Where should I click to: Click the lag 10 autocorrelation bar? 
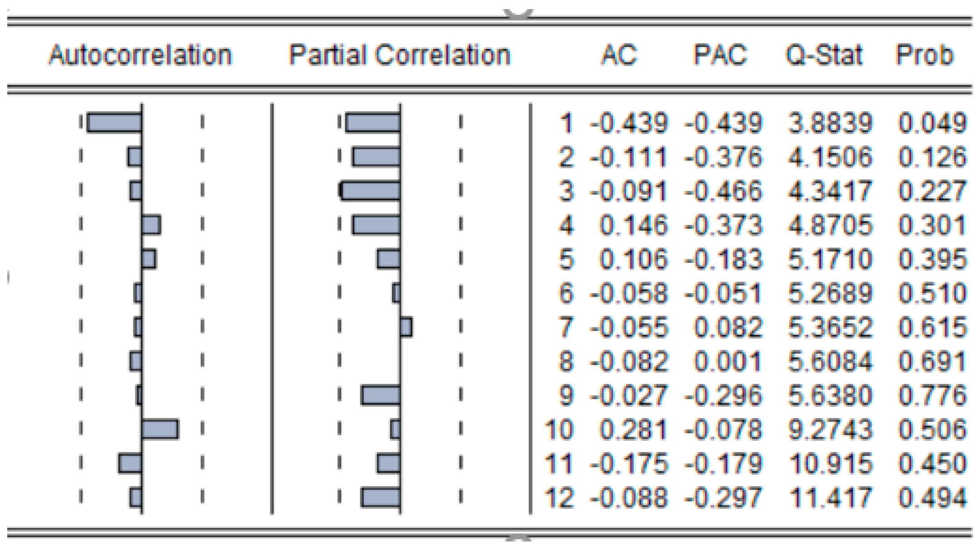point(160,429)
